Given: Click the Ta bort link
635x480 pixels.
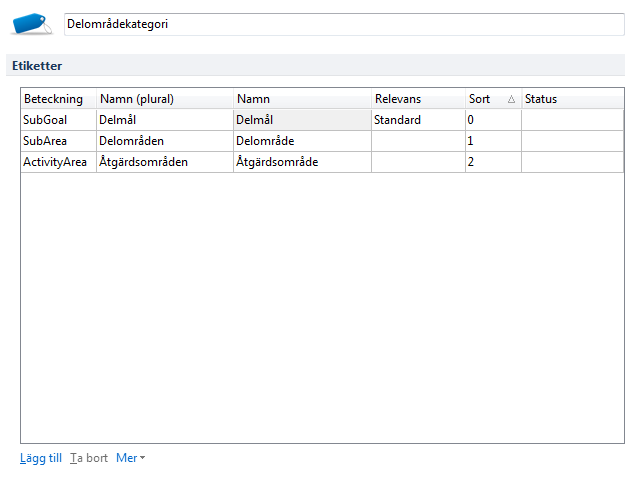Looking at the screenshot, I should click(x=89, y=458).
